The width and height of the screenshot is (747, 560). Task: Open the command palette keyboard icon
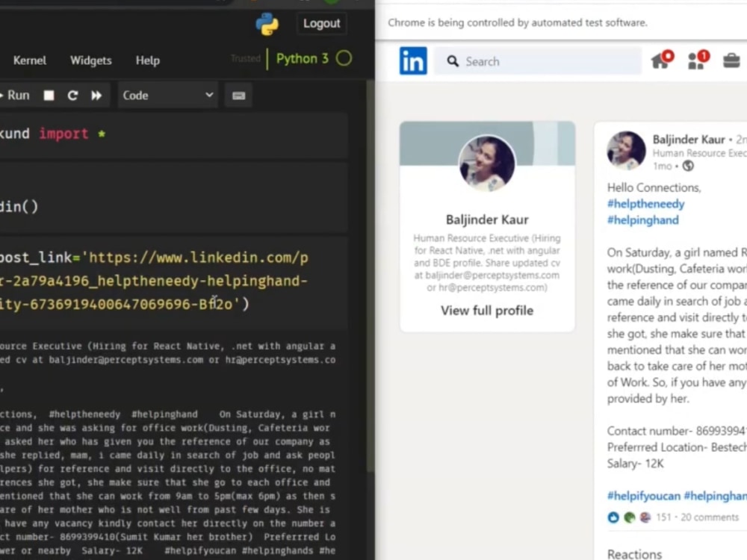(238, 95)
